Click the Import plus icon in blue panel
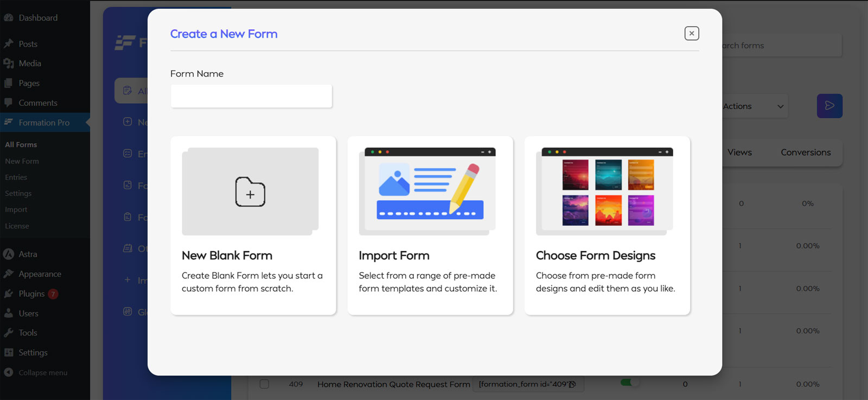 pos(127,280)
